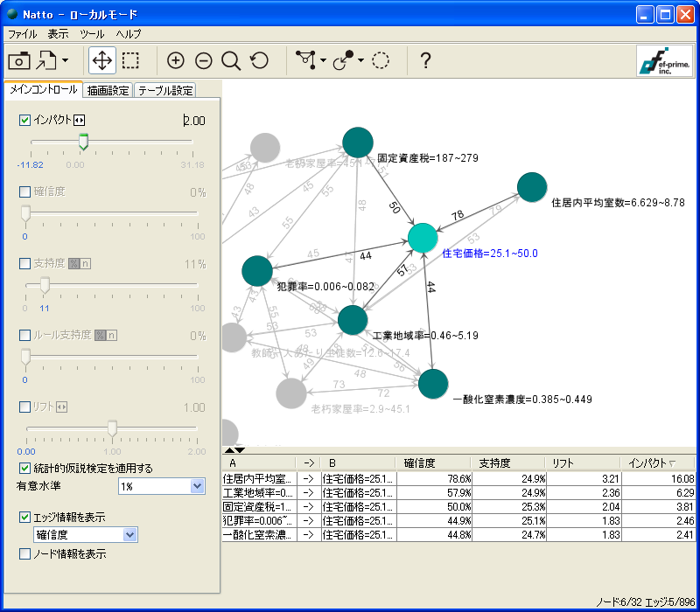The height and width of the screenshot is (612, 700).
Task: Click the インパクト slider thumb
Action: tap(84, 141)
